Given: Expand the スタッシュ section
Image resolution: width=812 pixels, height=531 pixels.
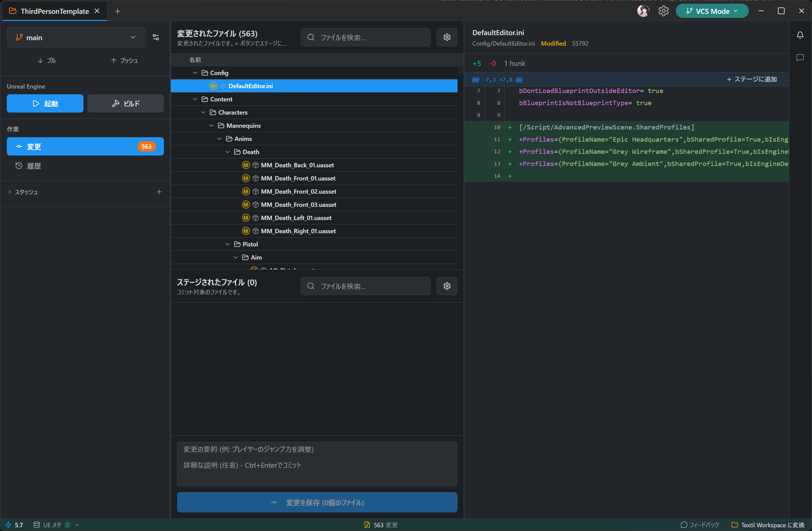Looking at the screenshot, I should 9,192.
